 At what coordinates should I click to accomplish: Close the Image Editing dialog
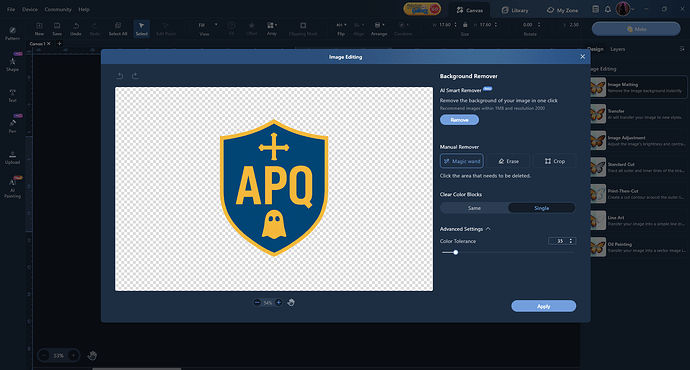pyautogui.click(x=582, y=57)
